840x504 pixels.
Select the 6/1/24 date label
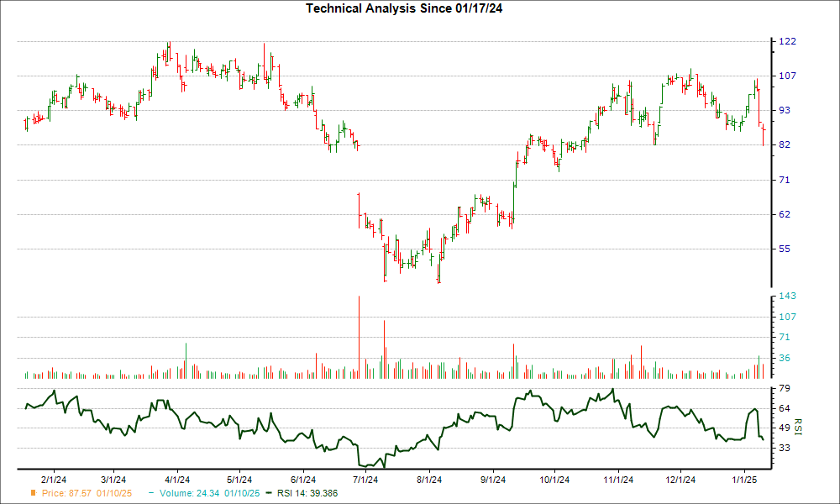(x=303, y=480)
